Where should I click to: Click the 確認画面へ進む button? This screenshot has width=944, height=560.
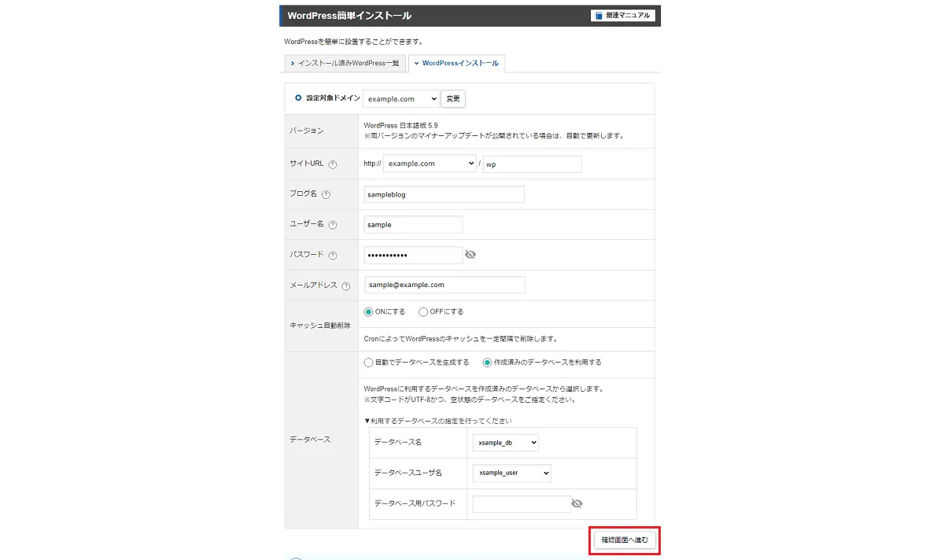(624, 540)
